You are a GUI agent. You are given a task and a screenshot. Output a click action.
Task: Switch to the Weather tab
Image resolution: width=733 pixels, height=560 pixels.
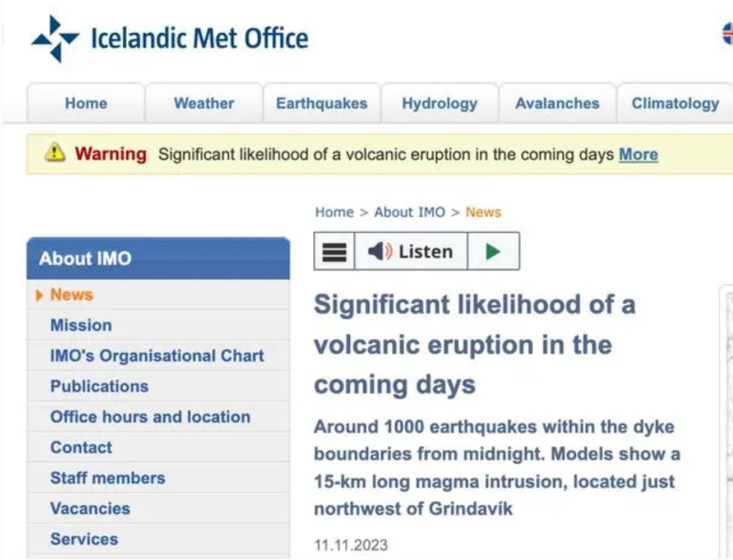tap(204, 104)
